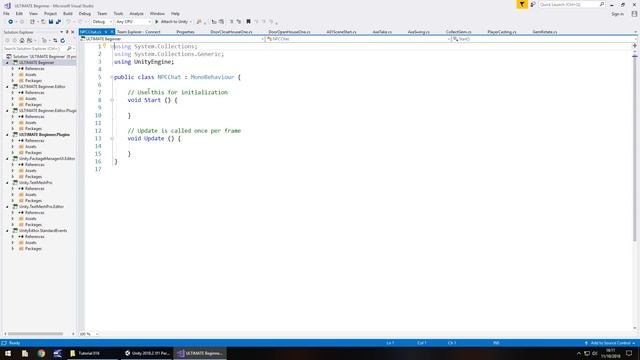Collapse the NPCChat class outlining marker

coord(111,77)
